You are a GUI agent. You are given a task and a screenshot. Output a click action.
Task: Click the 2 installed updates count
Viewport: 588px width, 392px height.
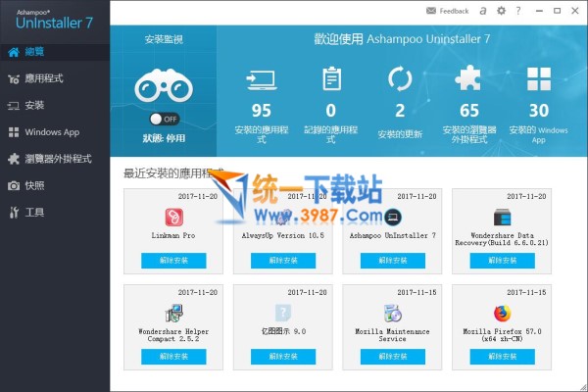coord(400,111)
